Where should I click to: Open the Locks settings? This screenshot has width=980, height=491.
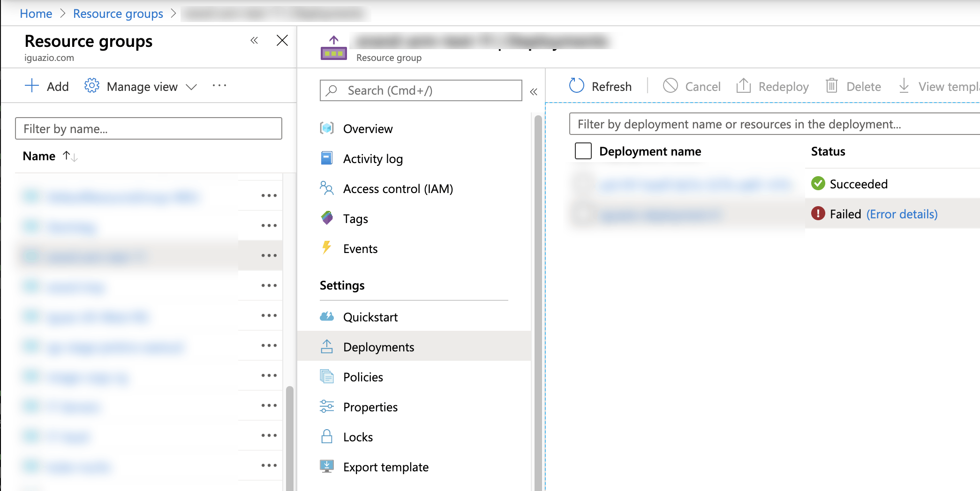click(x=358, y=437)
